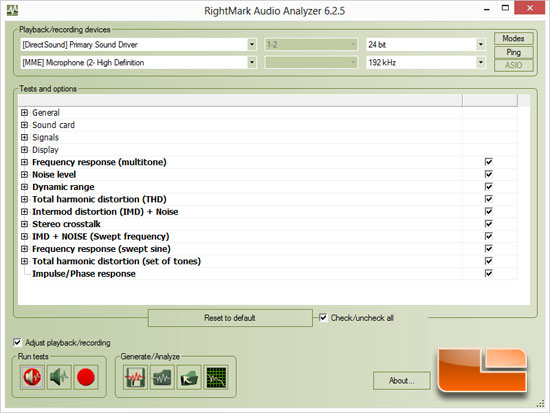The width and height of the screenshot is (550, 413).
Task: Load results from the folder icon
Action: [x=189, y=378]
